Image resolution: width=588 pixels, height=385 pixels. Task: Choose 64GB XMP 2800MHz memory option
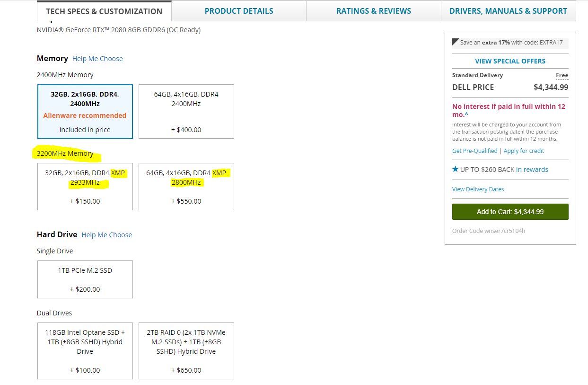tap(186, 187)
